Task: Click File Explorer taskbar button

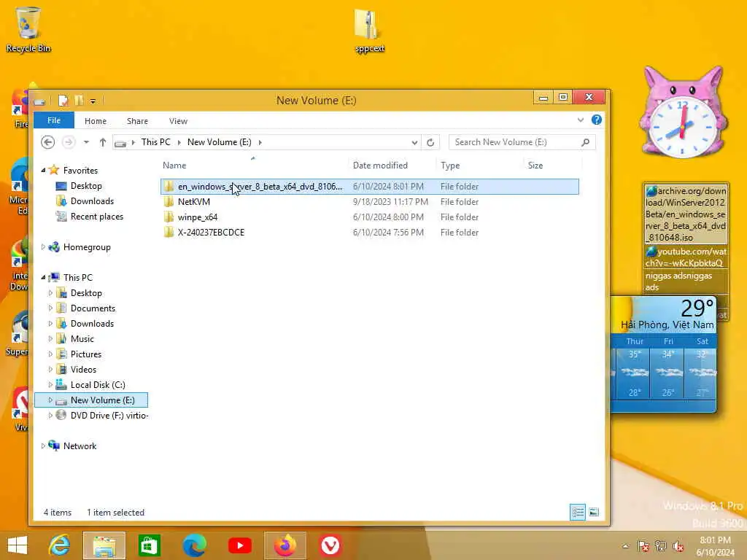Action: [x=104, y=545]
